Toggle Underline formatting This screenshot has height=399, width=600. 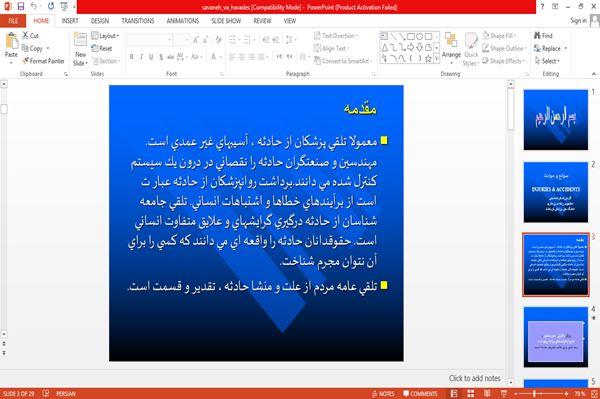pos(151,57)
